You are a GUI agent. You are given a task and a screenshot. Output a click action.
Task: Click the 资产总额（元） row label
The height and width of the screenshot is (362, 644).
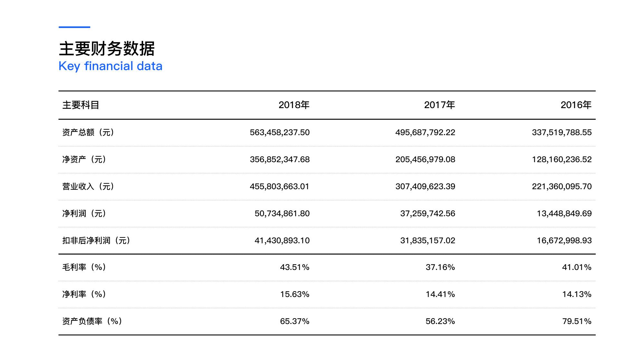[88, 132]
